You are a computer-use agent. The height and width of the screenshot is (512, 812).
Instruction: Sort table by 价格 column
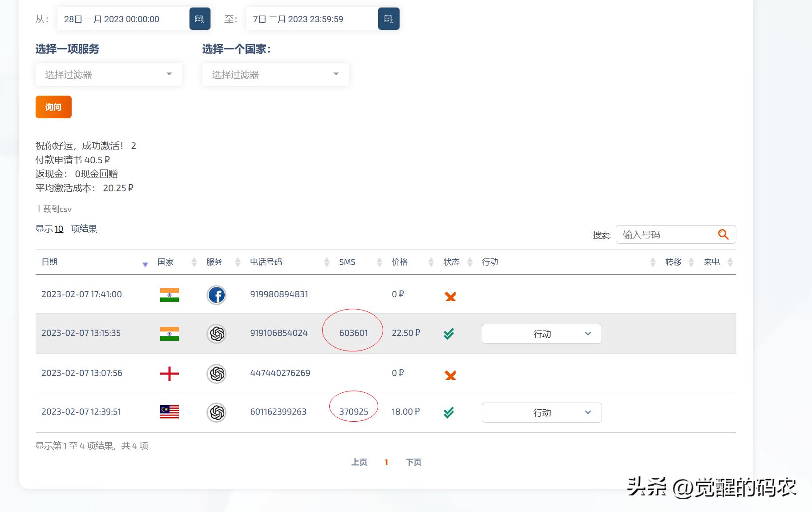[400, 262]
